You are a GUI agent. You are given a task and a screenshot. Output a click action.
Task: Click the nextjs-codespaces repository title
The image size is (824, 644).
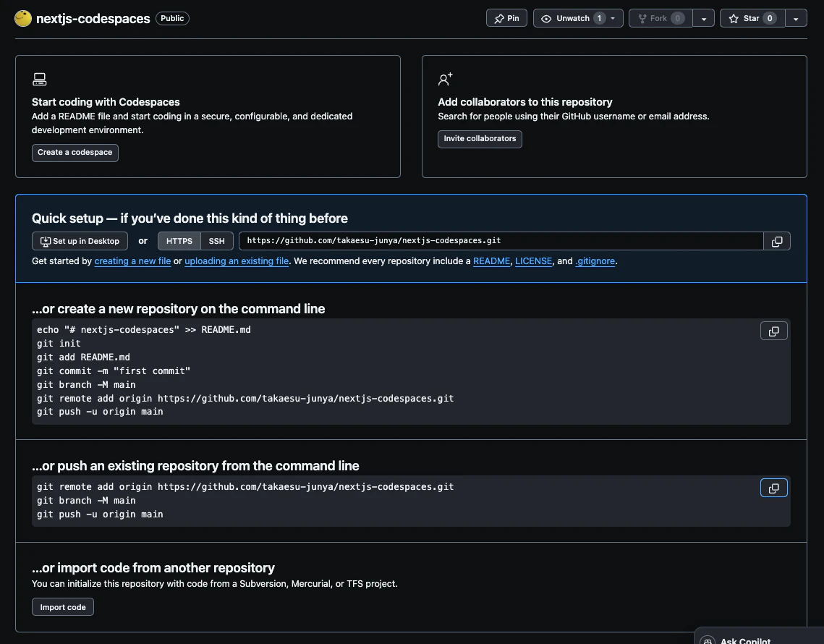pos(93,18)
